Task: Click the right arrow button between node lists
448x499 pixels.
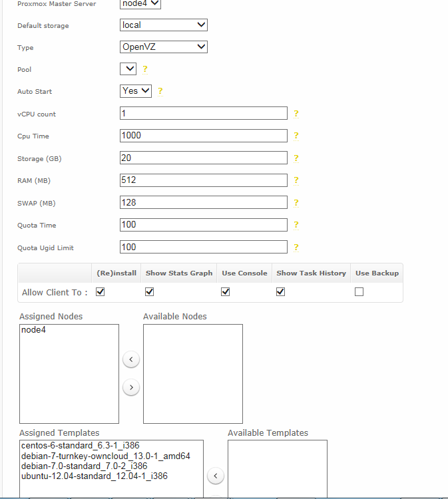Action: [131, 387]
